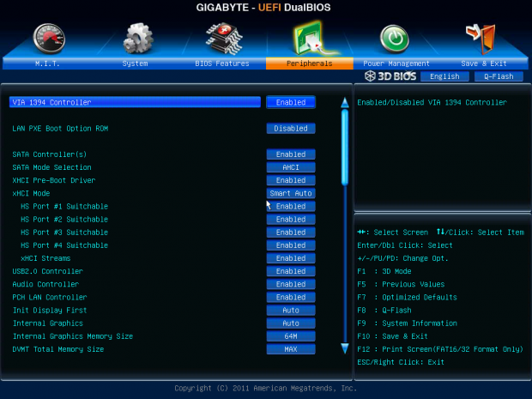
Task: Open the Power Management green power icon
Action: (x=394, y=39)
